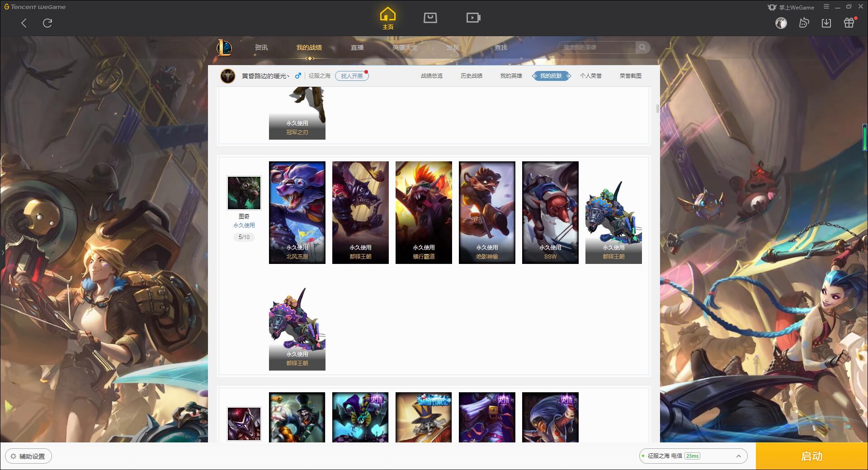
Task: Click the page vertical scrollbar thumb
Action: 658,108
